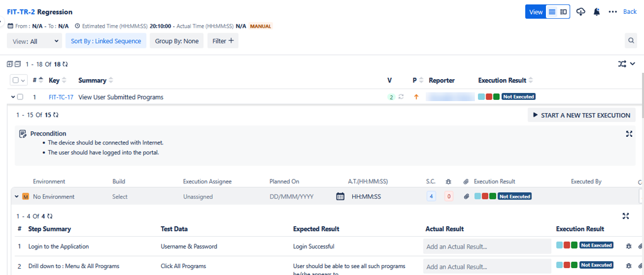The height and width of the screenshot is (275, 644).
Task: Refresh the 1 - 15 Of 15 executions list
Action: coord(56,115)
